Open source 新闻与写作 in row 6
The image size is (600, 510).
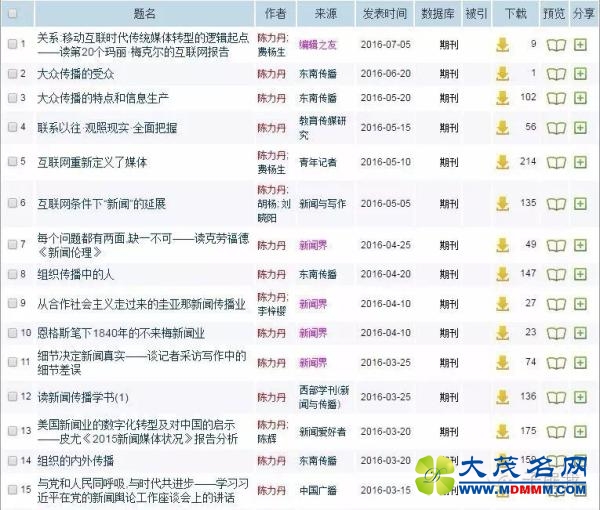click(322, 204)
